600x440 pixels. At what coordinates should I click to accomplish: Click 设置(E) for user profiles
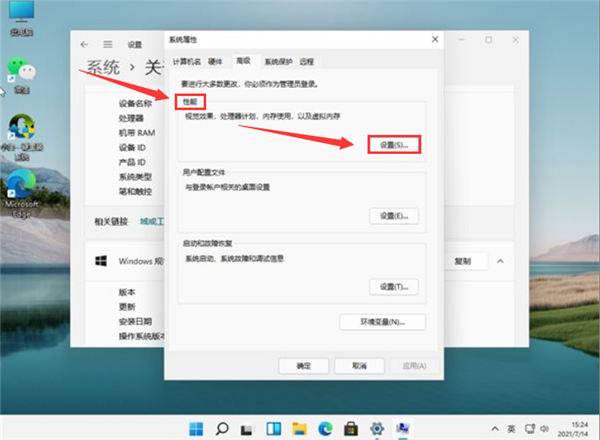393,216
